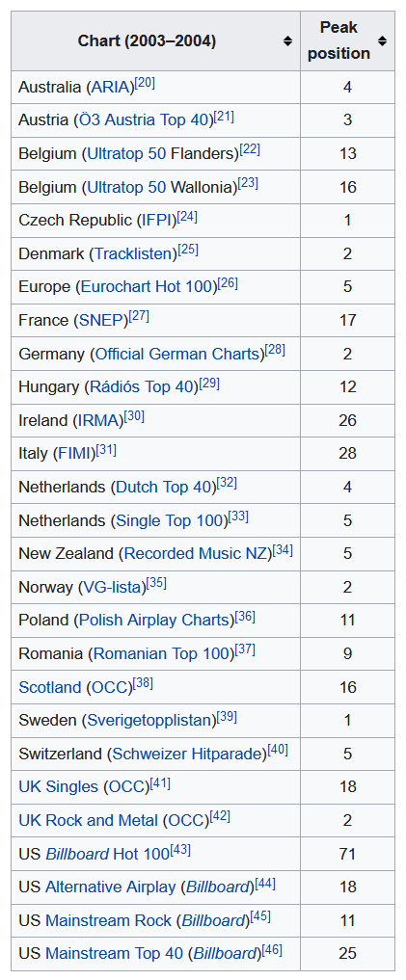Image resolution: width=406 pixels, height=980 pixels.
Task: Sort table by Peak position arrows
Action: click(x=382, y=41)
